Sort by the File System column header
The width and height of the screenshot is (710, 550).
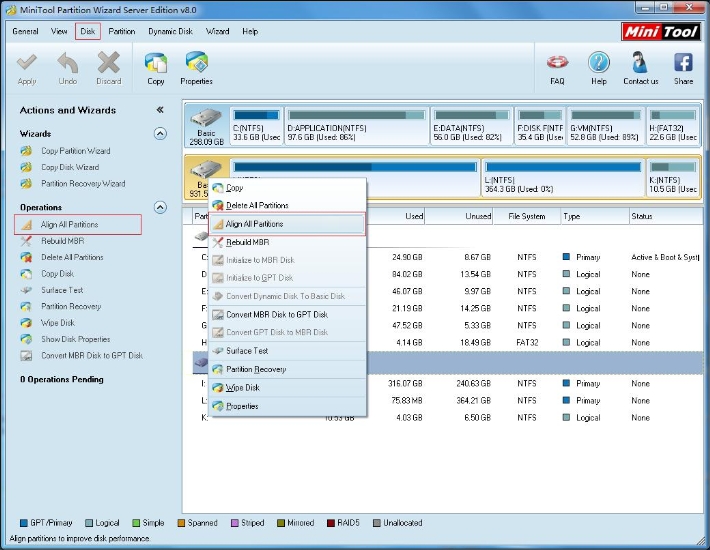coord(526,216)
